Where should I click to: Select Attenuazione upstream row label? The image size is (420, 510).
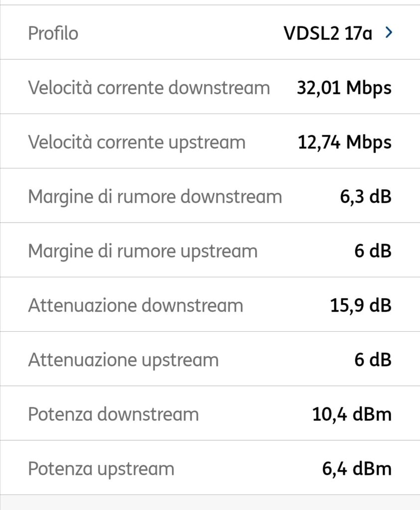tap(123, 359)
